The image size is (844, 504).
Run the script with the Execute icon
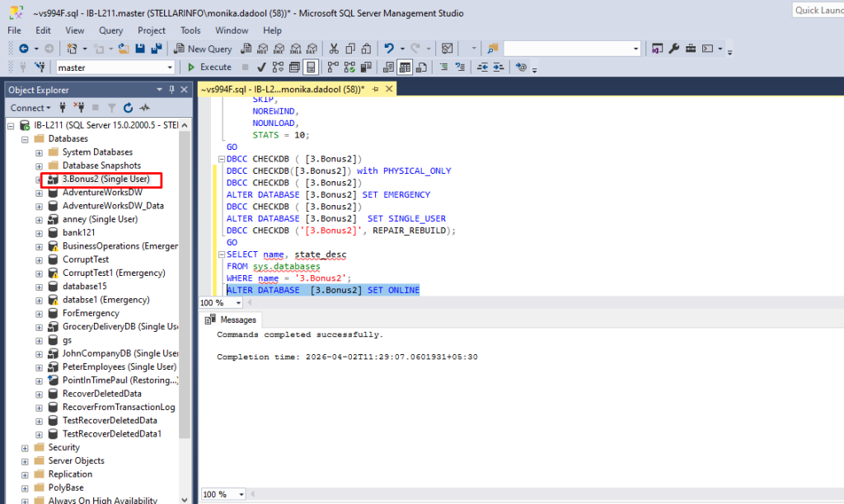click(x=212, y=67)
